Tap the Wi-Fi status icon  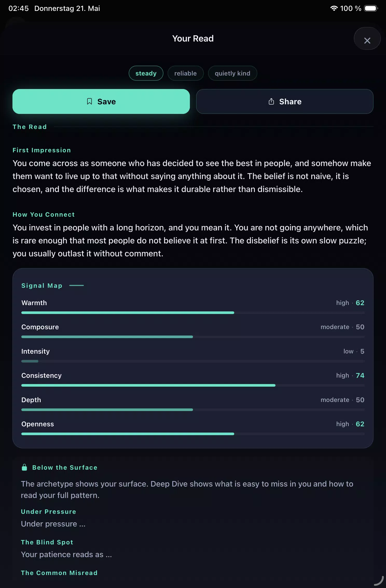pyautogui.click(x=334, y=8)
